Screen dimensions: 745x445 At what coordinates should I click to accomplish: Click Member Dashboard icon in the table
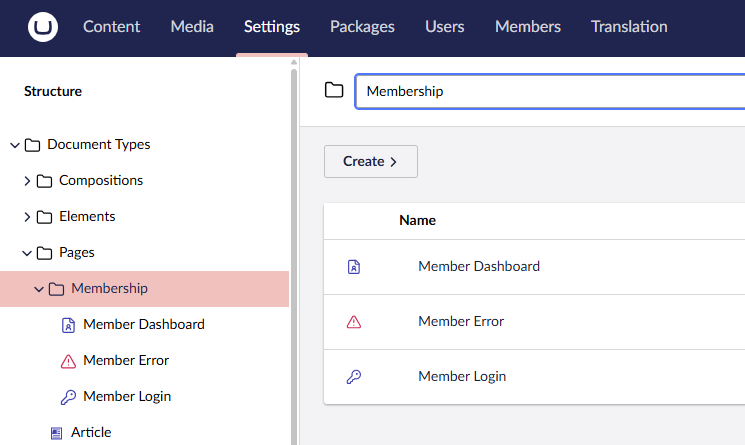coord(353,267)
